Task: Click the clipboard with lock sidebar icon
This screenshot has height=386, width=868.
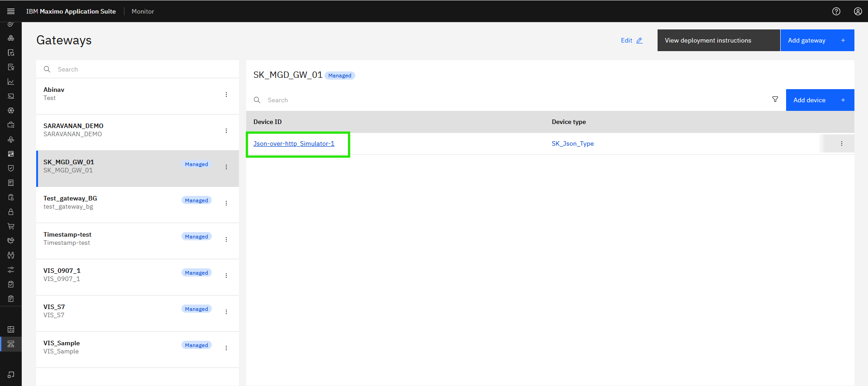Action: tap(11, 197)
